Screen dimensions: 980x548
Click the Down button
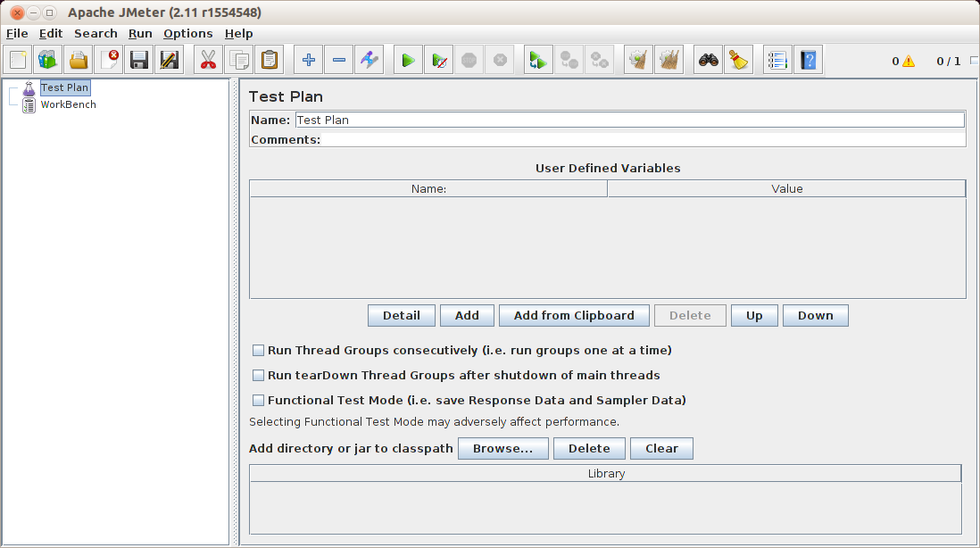coord(816,316)
